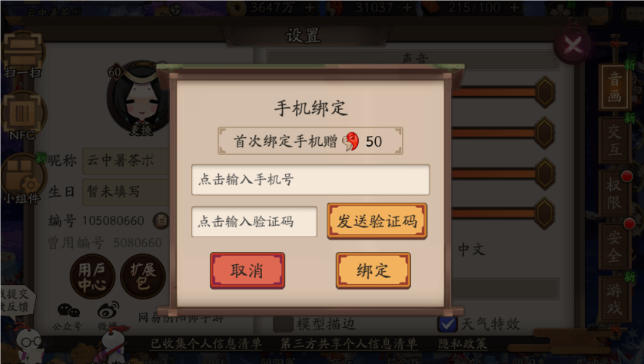Viewport: 644px width, 364px height.
Task: Click the 绑定 confirm button
Action: pyautogui.click(x=373, y=271)
